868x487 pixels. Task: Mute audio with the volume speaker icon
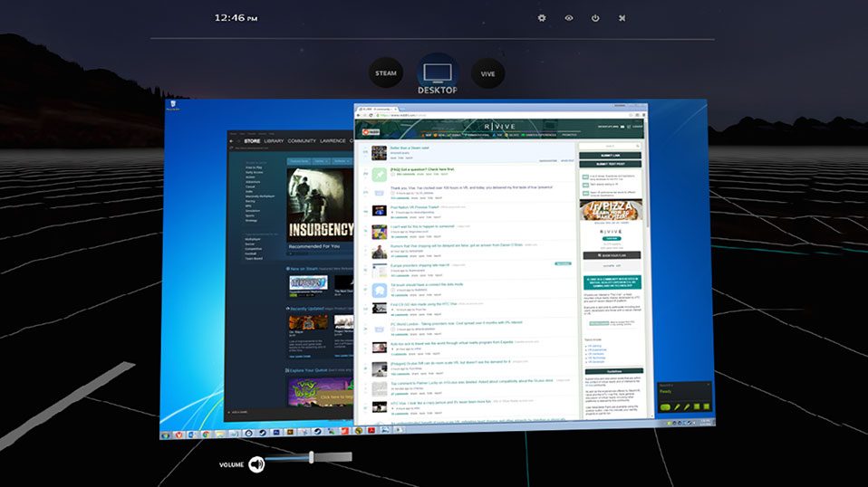256,464
